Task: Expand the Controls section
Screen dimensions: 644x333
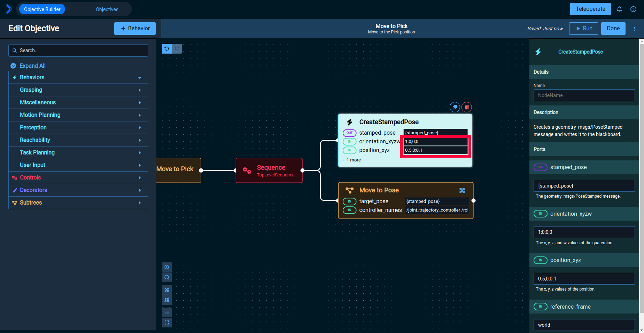Action: 78,177
